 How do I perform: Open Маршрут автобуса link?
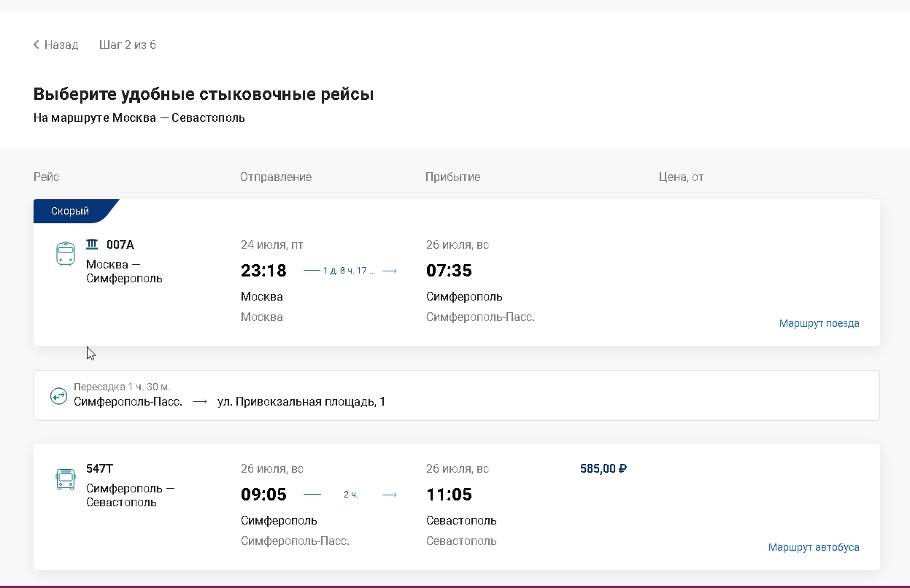tap(814, 547)
